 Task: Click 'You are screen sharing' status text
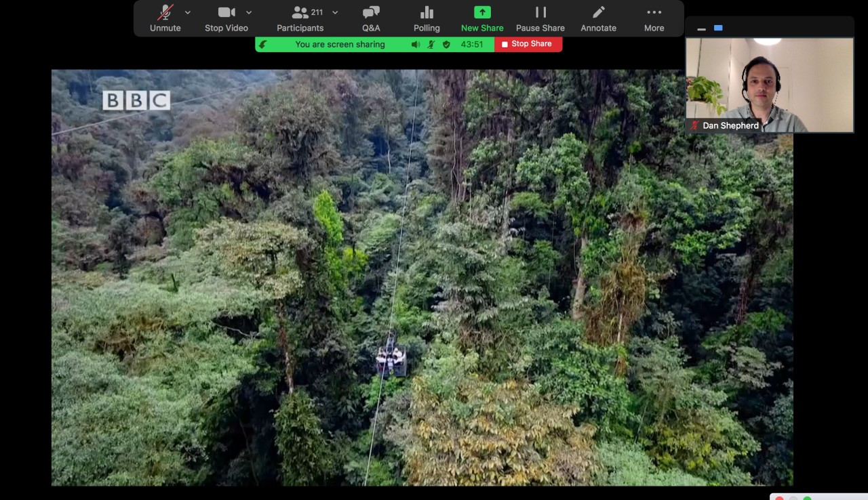click(340, 45)
